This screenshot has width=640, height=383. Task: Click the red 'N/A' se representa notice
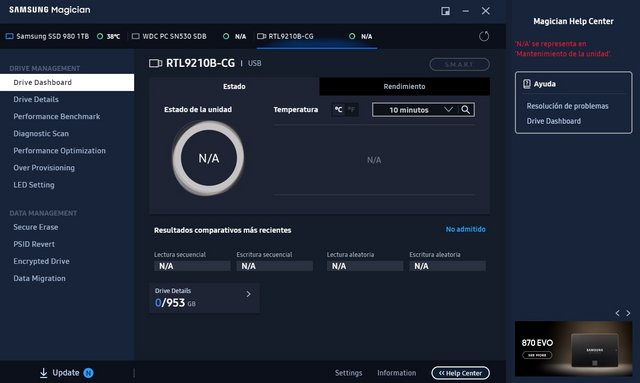562,49
